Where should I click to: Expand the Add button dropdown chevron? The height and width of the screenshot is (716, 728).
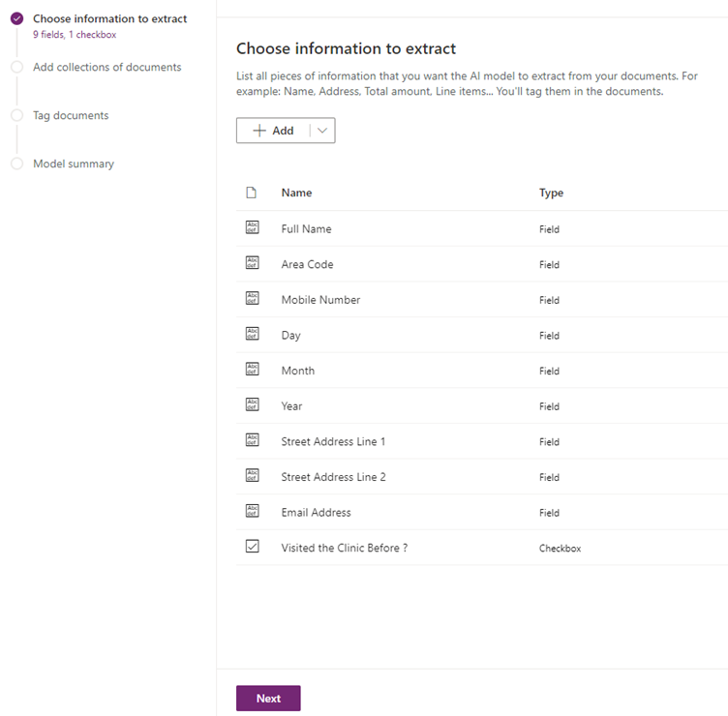322,131
